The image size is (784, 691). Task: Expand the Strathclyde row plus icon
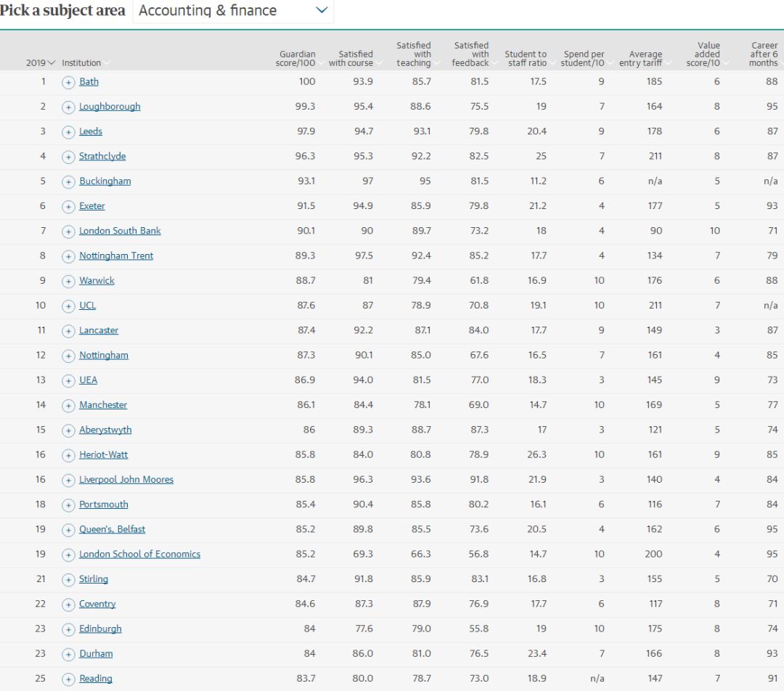tap(68, 157)
